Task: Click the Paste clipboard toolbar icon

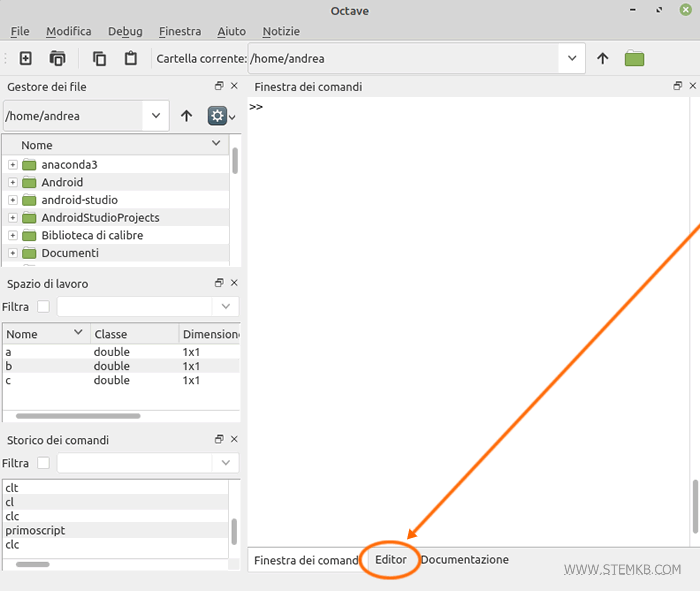Action: [130, 58]
